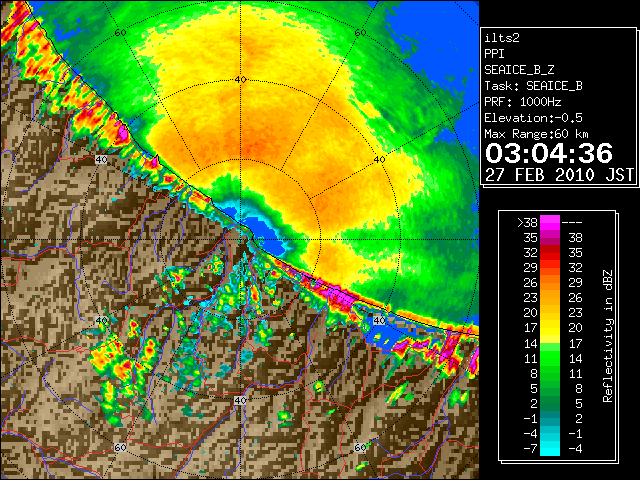Select the "27 FEB 2010 JST" date
The width and height of the screenshot is (640, 480).
click(559, 175)
